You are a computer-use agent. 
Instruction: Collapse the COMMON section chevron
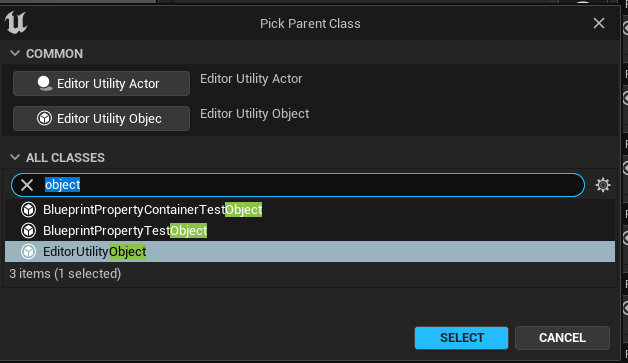pyautogui.click(x=15, y=53)
